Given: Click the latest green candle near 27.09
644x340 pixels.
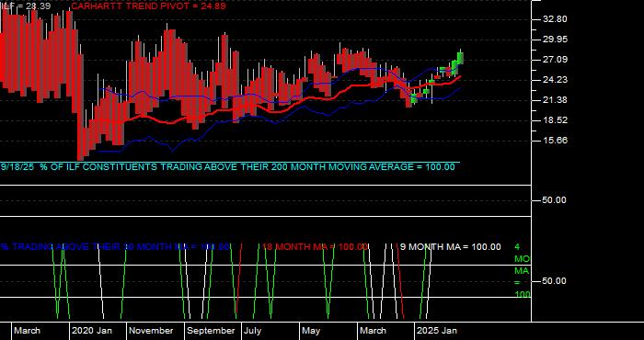Looking at the screenshot, I should coord(460,57).
